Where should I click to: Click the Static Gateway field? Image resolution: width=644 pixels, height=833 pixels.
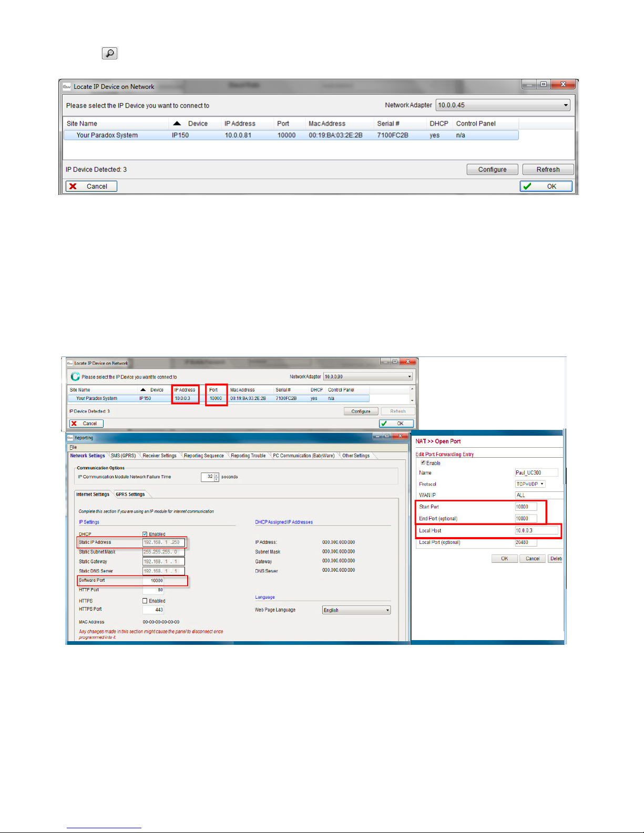[163, 561]
